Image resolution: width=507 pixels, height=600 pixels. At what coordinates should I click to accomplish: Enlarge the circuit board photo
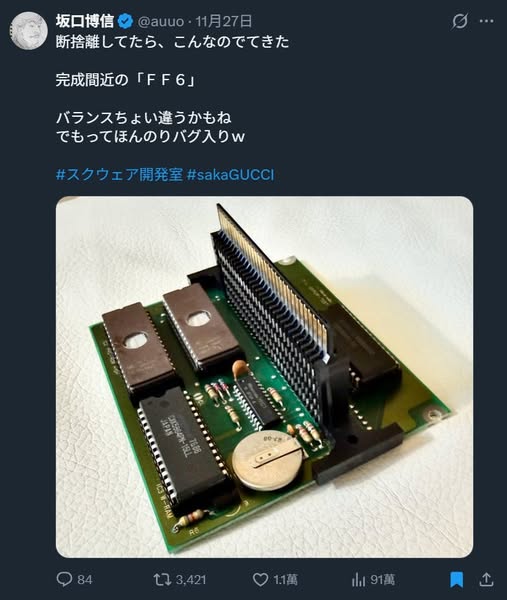pos(264,377)
